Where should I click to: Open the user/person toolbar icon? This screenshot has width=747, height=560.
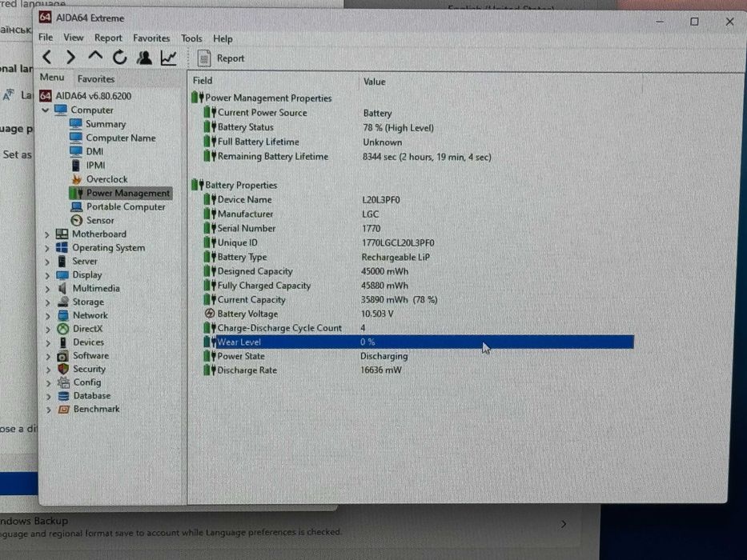(x=144, y=58)
